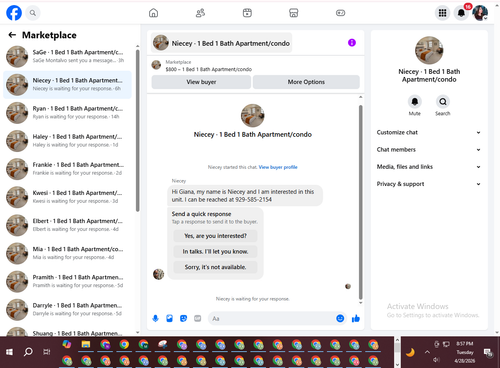Send quick response 'In talks. I'll let you know.'
Viewport: 500px width, 368px height.
coord(215,251)
